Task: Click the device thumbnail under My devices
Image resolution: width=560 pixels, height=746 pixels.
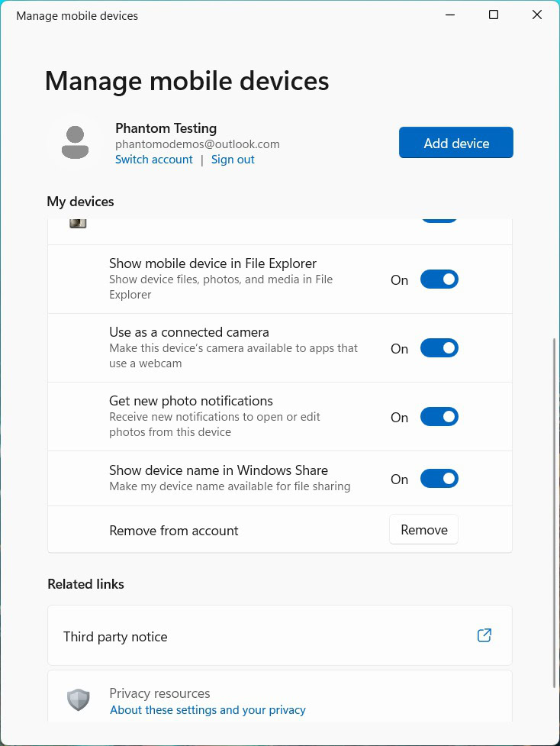Action: click(x=78, y=222)
